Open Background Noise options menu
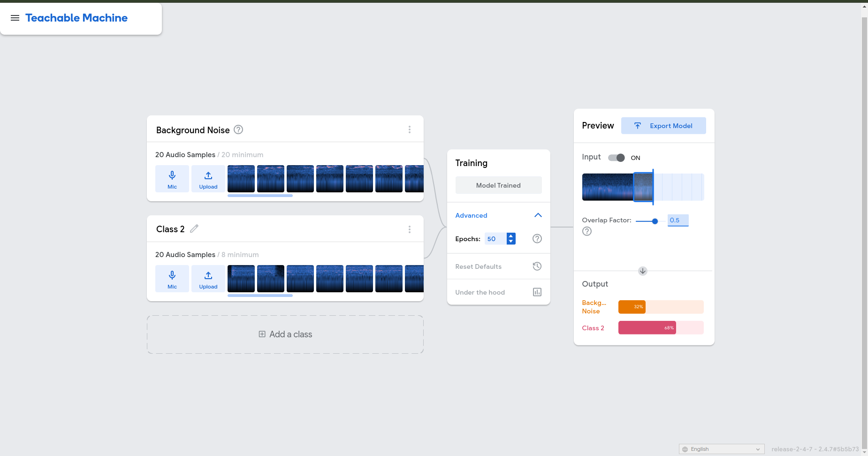Viewport: 868px width, 456px height. [x=410, y=129]
